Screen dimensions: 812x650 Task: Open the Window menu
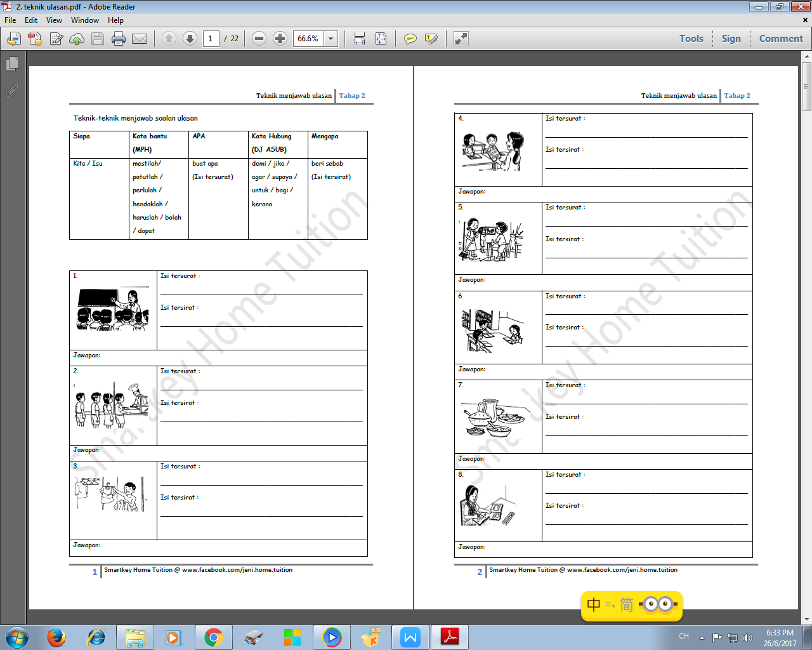(x=85, y=20)
